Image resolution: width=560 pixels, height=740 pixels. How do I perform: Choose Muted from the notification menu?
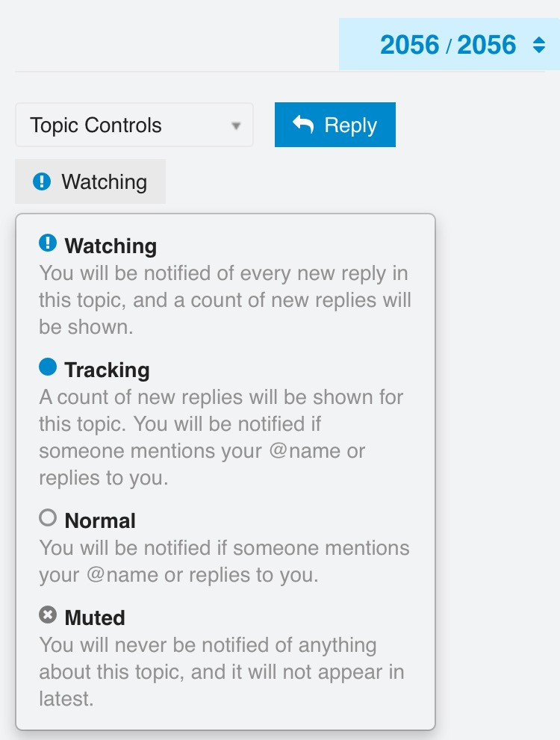(x=95, y=618)
